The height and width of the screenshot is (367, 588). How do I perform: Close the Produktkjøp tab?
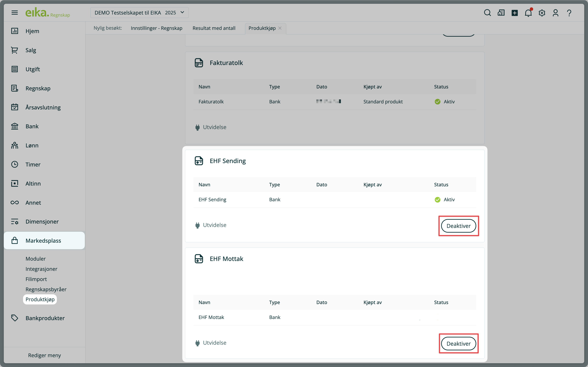pos(280,28)
